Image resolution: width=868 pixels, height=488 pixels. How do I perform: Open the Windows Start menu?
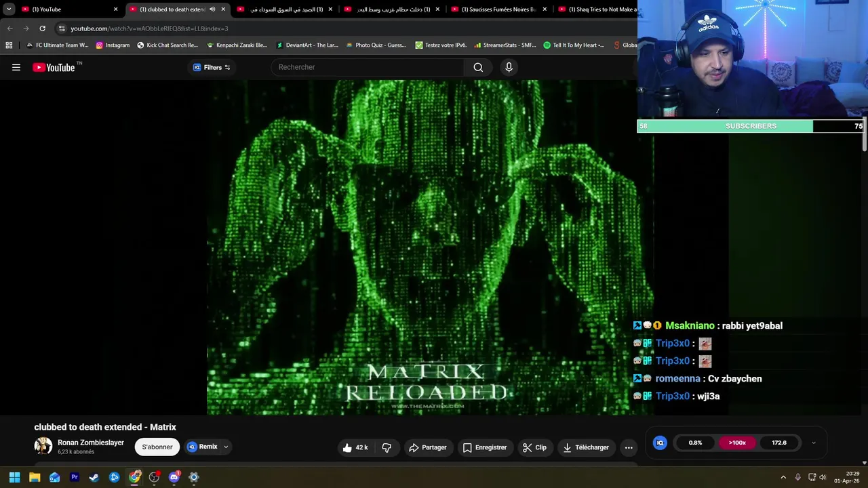click(14, 477)
